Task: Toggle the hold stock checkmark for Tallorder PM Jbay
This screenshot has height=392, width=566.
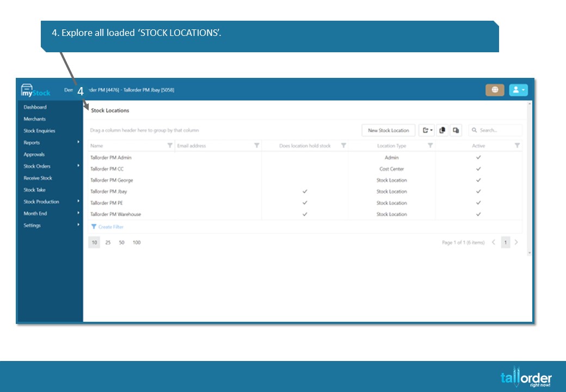Action: click(305, 191)
